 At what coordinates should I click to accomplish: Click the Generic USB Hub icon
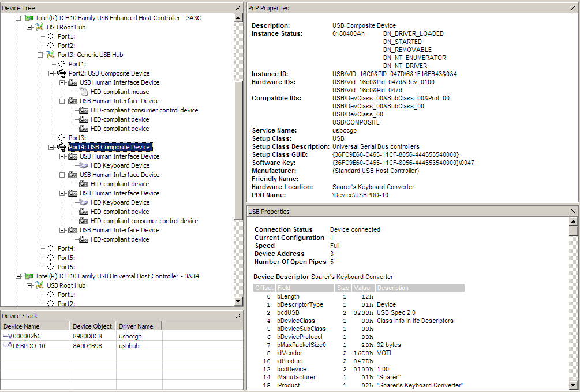click(51, 55)
